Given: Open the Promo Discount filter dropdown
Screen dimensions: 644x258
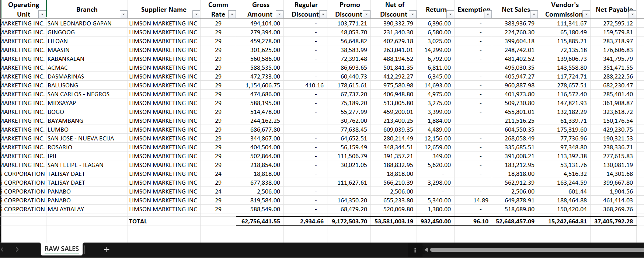Looking at the screenshot, I should coord(366,14).
